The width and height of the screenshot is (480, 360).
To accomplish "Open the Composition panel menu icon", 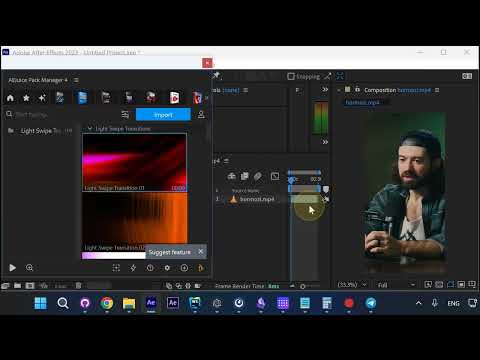I will (x=437, y=90).
